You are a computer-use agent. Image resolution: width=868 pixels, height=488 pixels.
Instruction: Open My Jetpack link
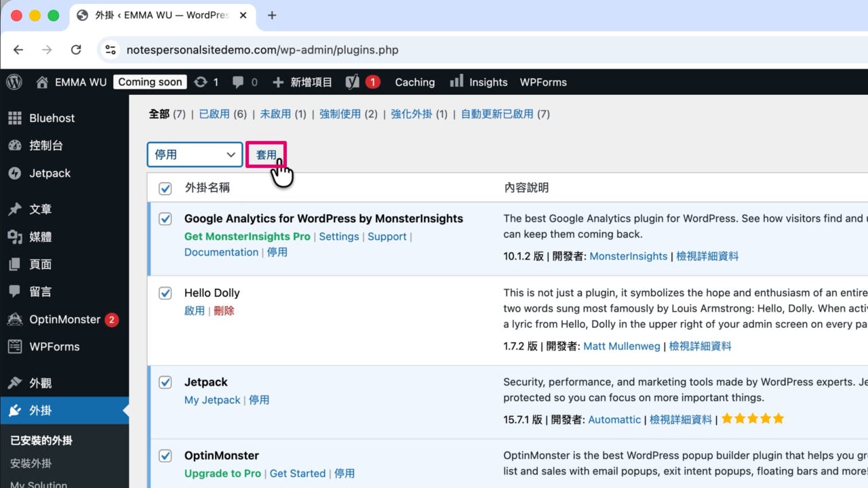212,400
